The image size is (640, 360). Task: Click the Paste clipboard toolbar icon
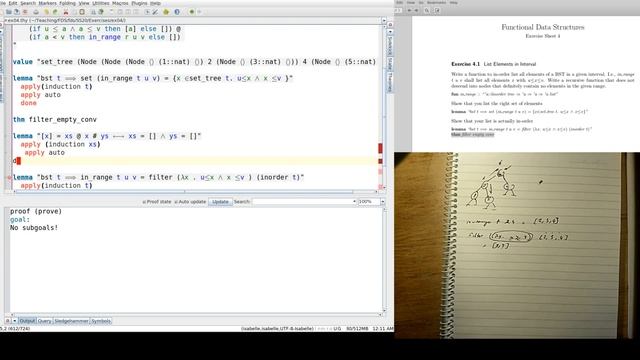click(x=82, y=12)
